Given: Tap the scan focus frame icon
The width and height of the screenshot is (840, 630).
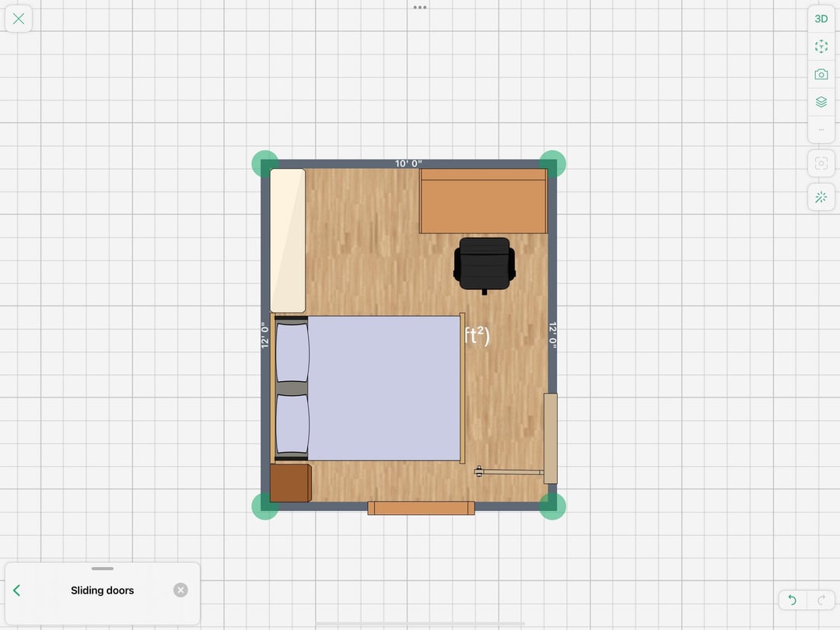Looking at the screenshot, I should [x=821, y=163].
